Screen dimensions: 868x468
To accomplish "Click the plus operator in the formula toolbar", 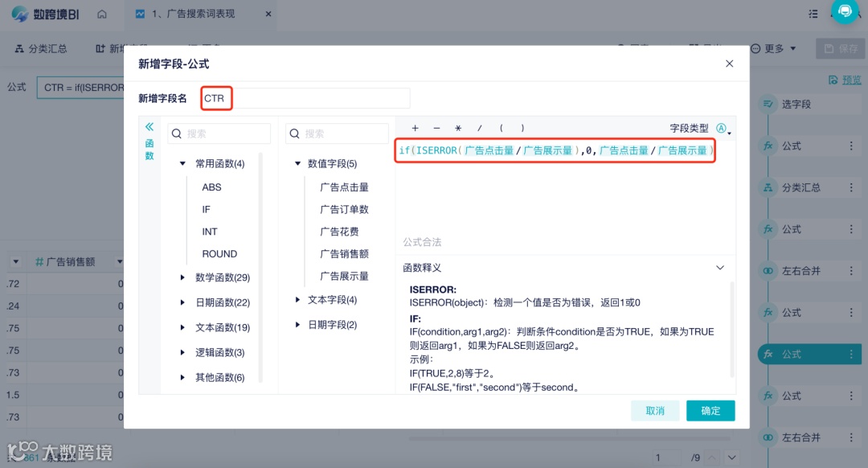I will point(415,128).
